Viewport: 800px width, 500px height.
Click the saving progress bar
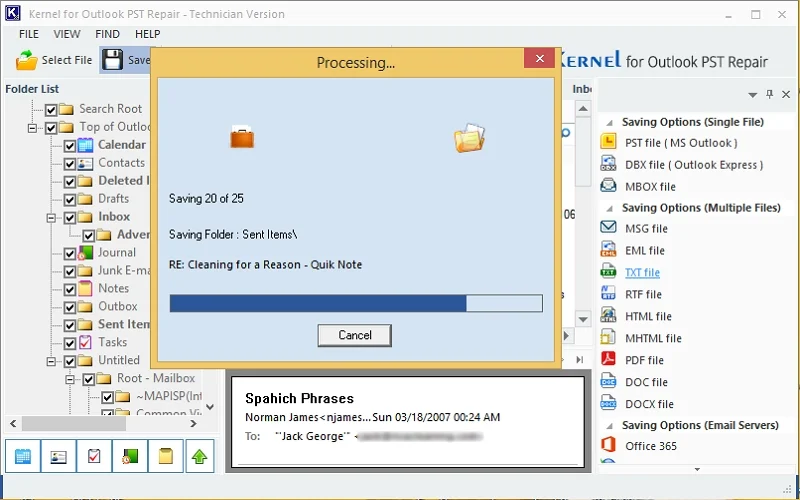[356, 303]
